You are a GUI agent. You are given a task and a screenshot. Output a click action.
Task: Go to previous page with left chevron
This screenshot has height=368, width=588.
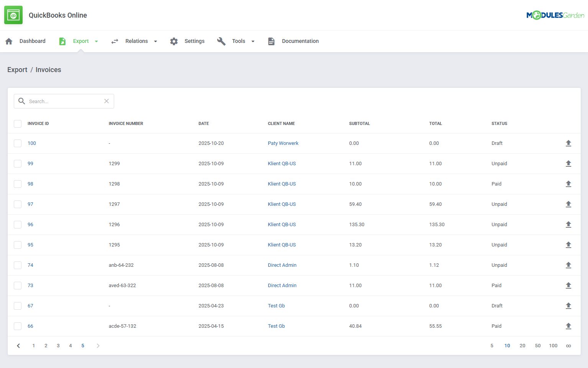tap(18, 346)
